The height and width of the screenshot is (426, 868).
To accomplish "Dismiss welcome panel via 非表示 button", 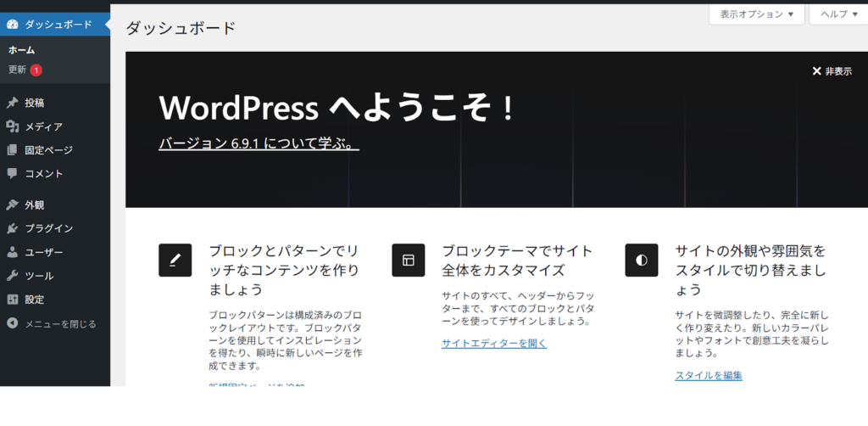I will [x=832, y=71].
